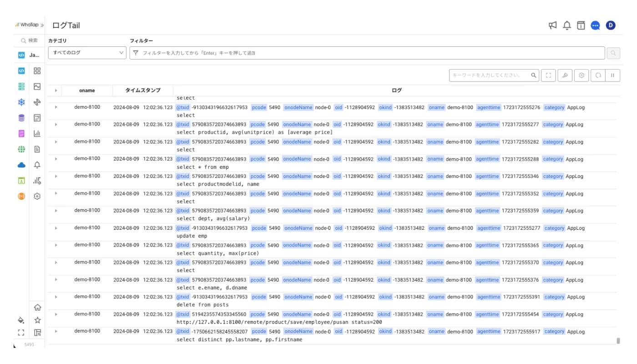Open the bar chart statistics menu icon
The image size is (637, 364).
tap(37, 134)
